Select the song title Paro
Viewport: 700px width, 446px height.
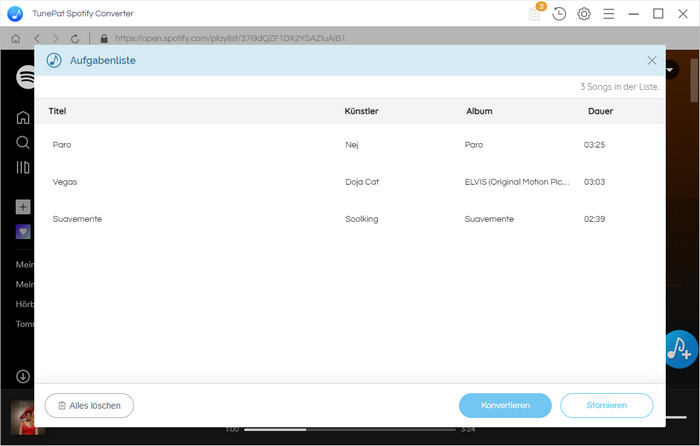pyautogui.click(x=62, y=145)
